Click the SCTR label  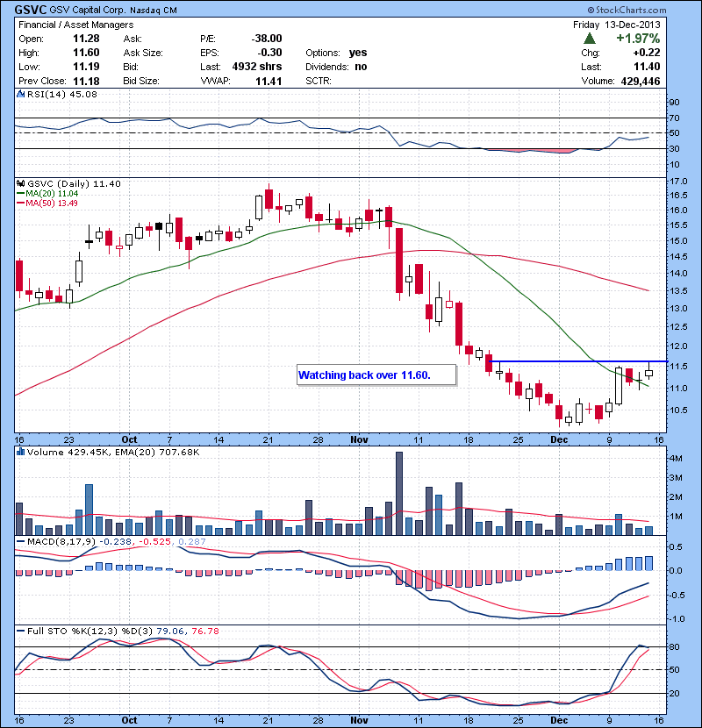click(x=319, y=82)
